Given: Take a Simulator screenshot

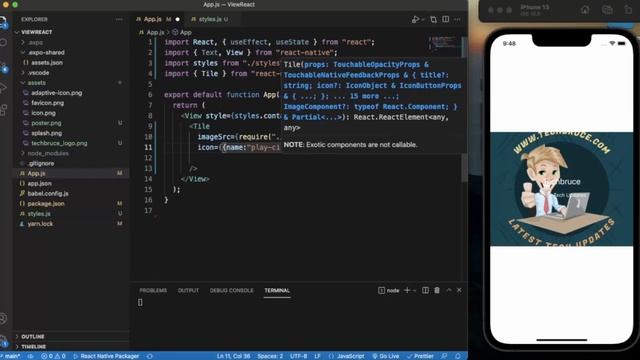Looking at the screenshot, I should (607, 10).
